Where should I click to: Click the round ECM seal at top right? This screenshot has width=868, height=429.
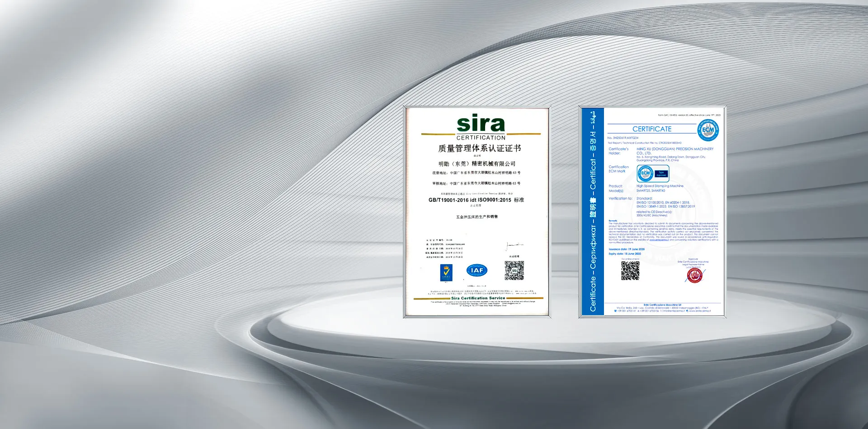pyautogui.click(x=708, y=130)
